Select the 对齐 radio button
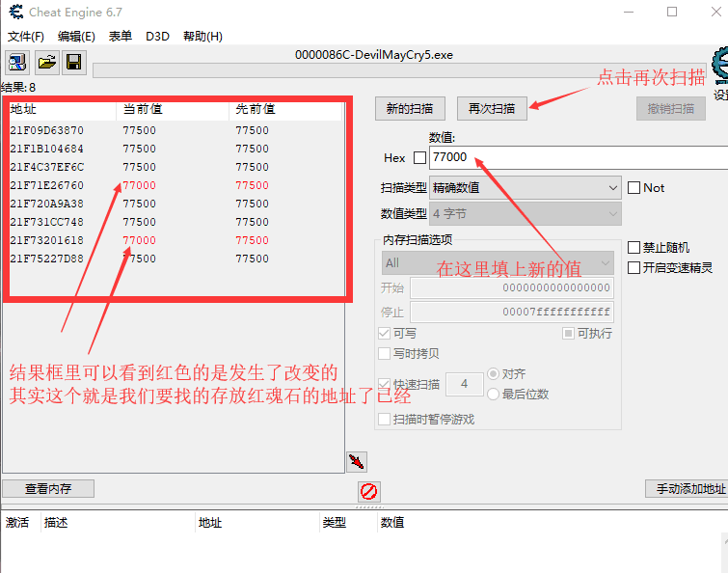This screenshot has width=728, height=573. [x=493, y=373]
